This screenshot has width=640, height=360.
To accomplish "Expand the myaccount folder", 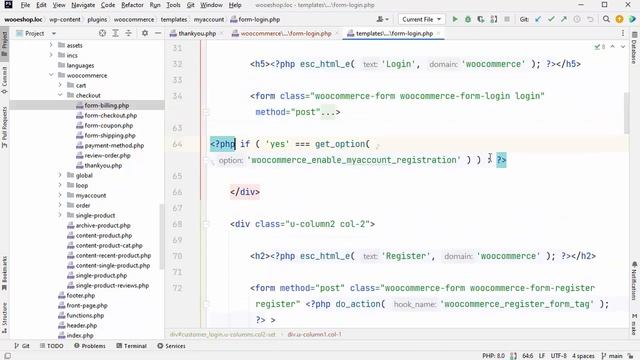I will pos(60,195).
